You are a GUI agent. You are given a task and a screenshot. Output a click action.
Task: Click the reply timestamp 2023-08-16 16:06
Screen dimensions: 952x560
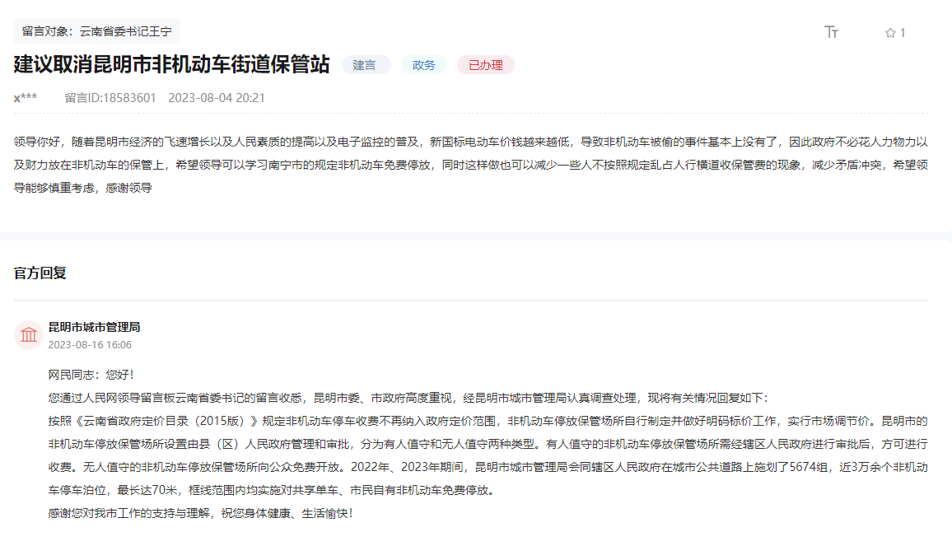[x=90, y=345]
